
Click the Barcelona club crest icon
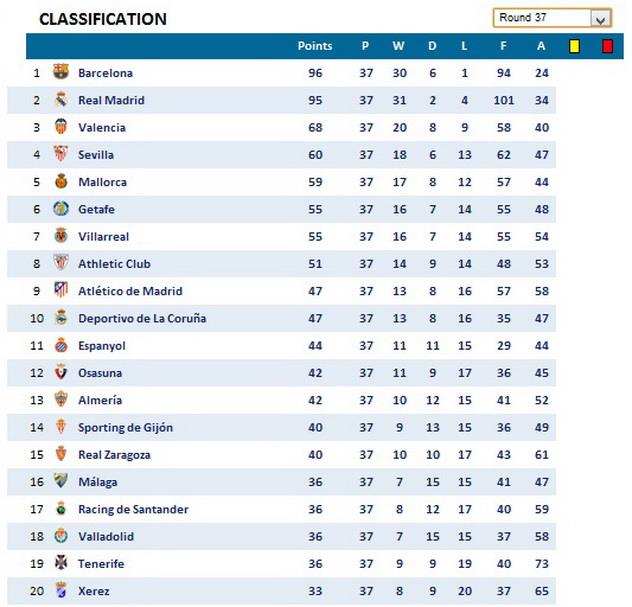pos(61,72)
